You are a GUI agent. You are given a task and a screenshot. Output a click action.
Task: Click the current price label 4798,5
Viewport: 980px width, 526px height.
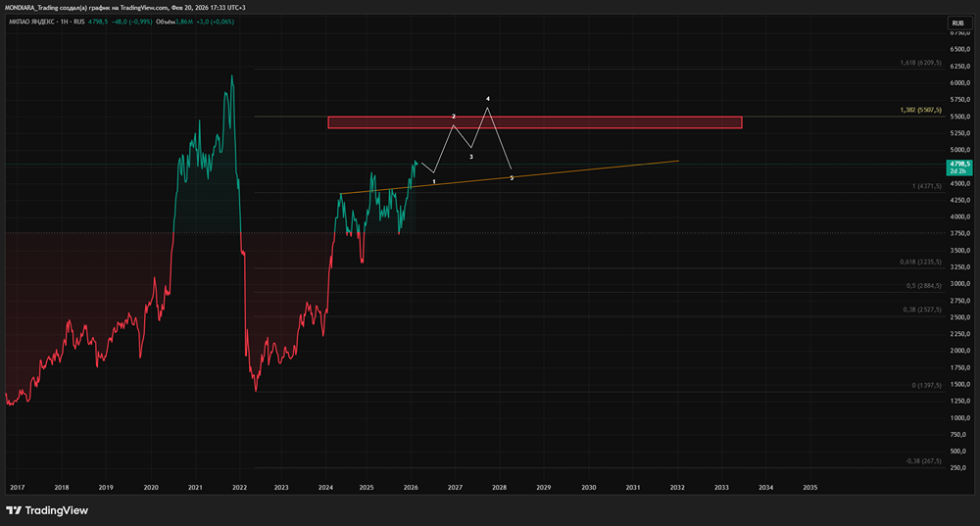coord(958,167)
